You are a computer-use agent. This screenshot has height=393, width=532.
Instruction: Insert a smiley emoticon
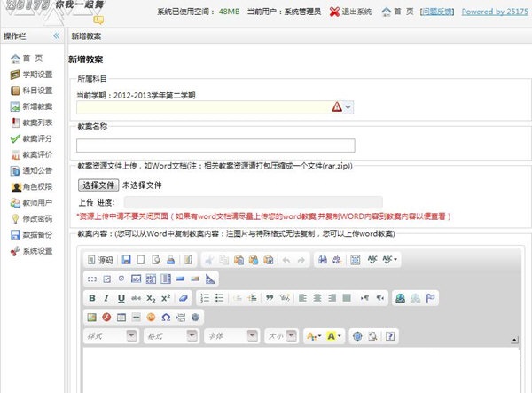(x=151, y=318)
